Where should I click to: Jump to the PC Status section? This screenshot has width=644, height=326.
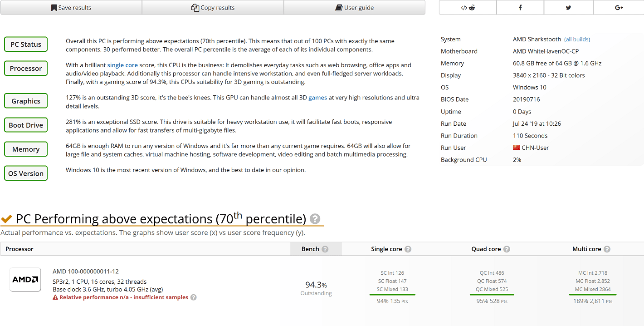[26, 44]
